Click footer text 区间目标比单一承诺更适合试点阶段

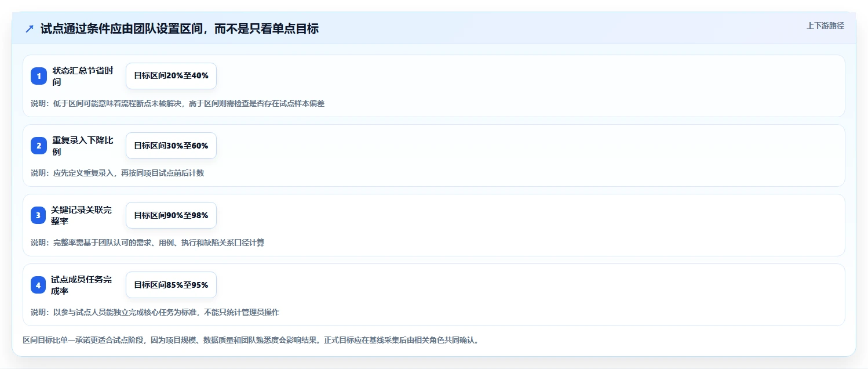point(250,340)
